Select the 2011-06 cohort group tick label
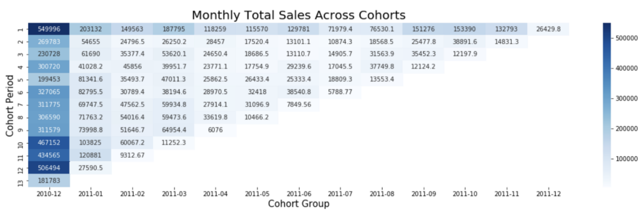The height and width of the screenshot is (213, 644). pyautogui.click(x=299, y=194)
